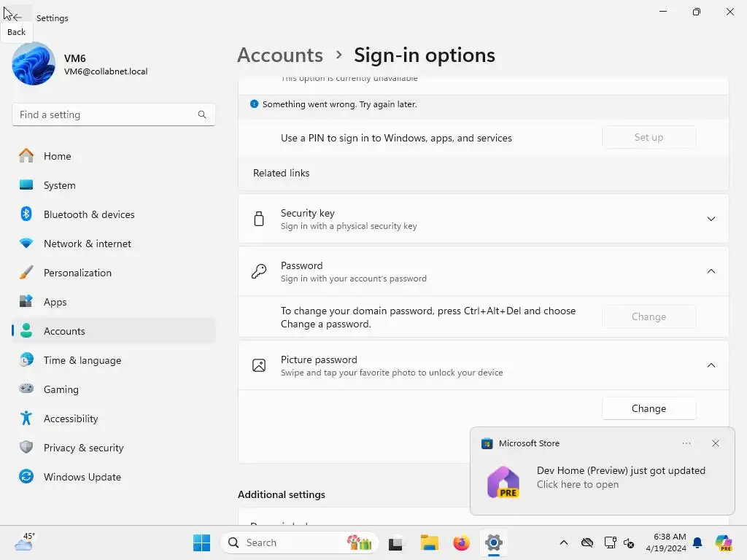Screen dimensions: 747x560
Task: Open the weather widget showing 45°
Action: 25,542
